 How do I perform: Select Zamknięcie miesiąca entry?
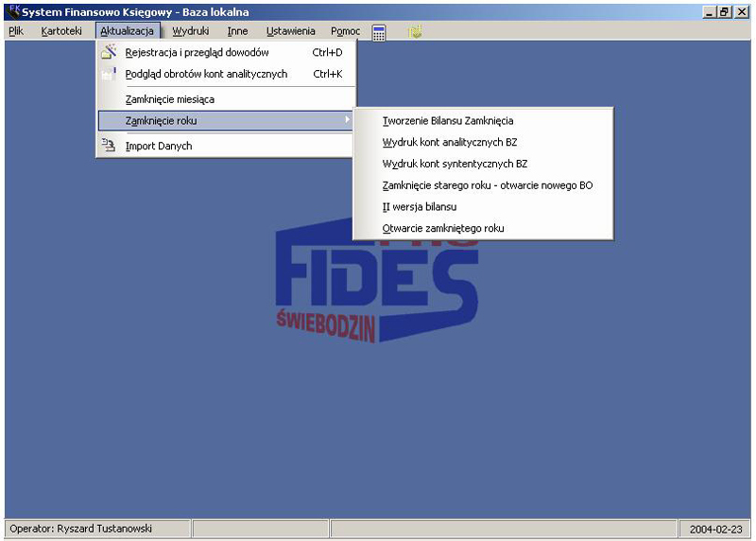coord(226,99)
